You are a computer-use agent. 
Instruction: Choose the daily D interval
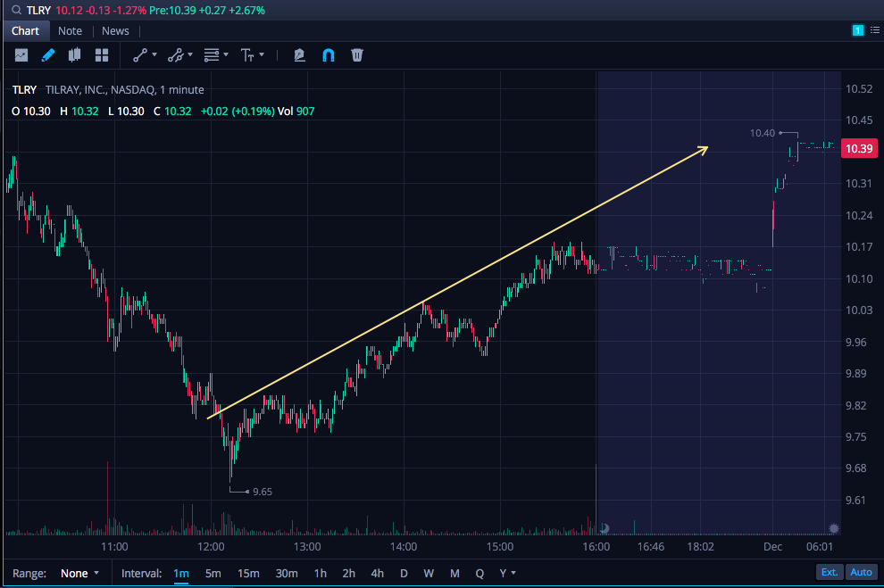tap(404, 574)
